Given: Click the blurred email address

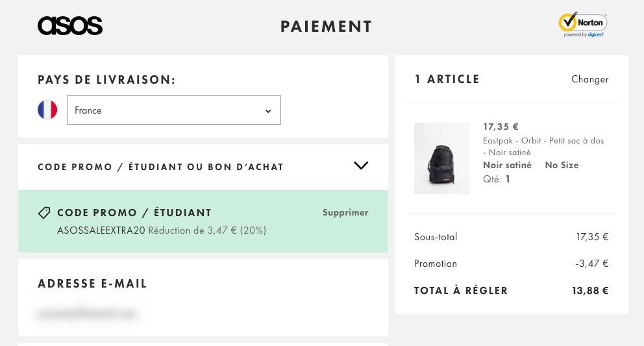Looking at the screenshot, I should pyautogui.click(x=86, y=314).
